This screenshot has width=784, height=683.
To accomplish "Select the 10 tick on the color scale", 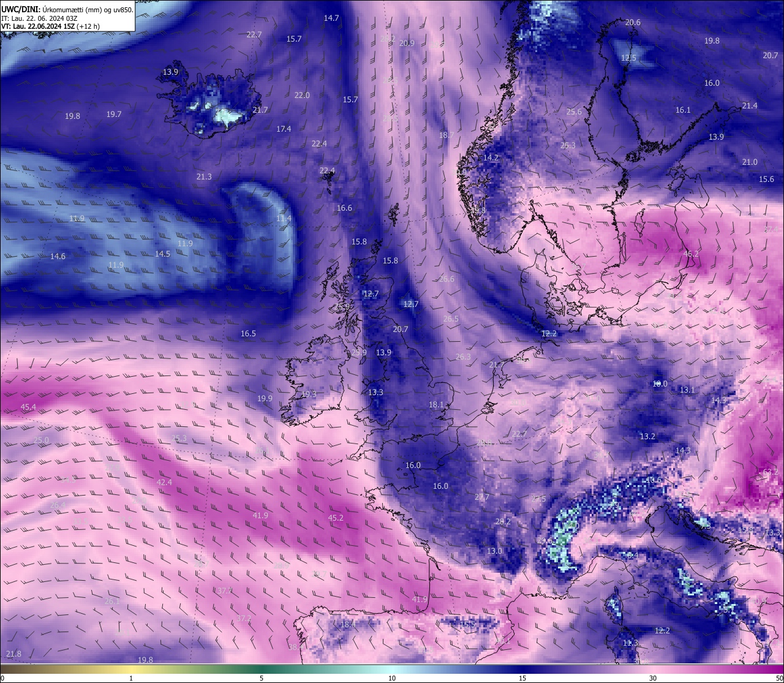I will tap(392, 678).
